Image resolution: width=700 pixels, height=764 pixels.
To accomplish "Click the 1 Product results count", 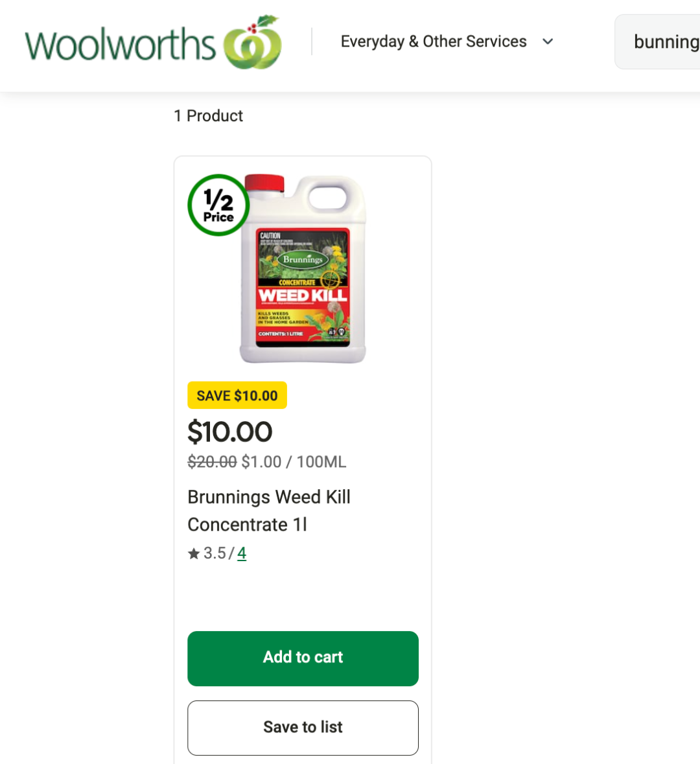I will [x=208, y=116].
